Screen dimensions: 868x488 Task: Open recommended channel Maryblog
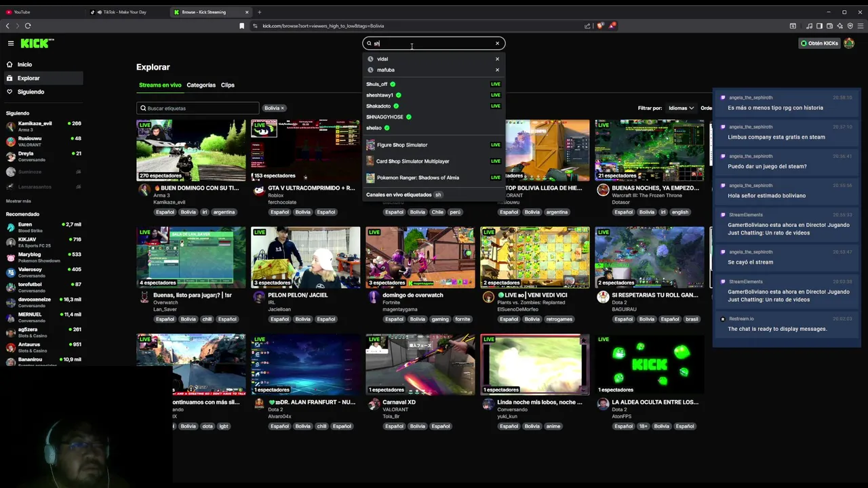coord(43,257)
